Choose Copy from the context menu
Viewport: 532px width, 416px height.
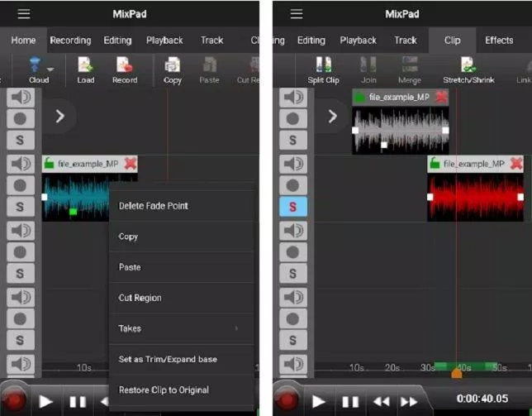[x=182, y=237]
